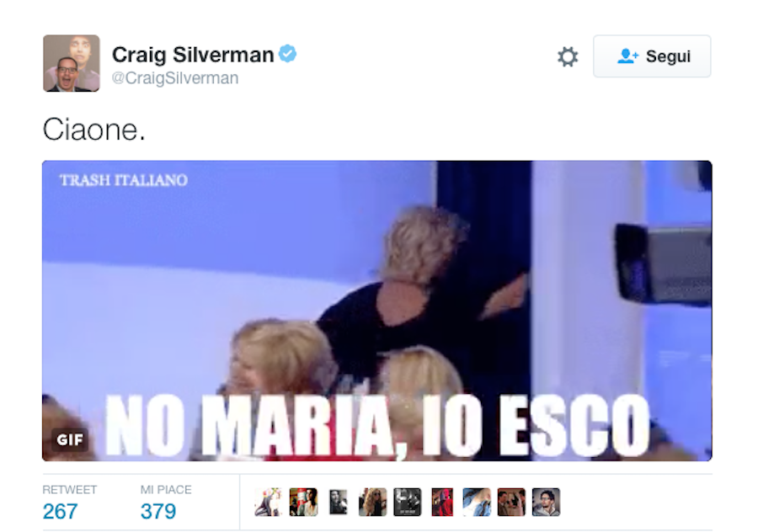Open the avatar of the man with glasses
The height and width of the screenshot is (532, 758).
point(547,502)
